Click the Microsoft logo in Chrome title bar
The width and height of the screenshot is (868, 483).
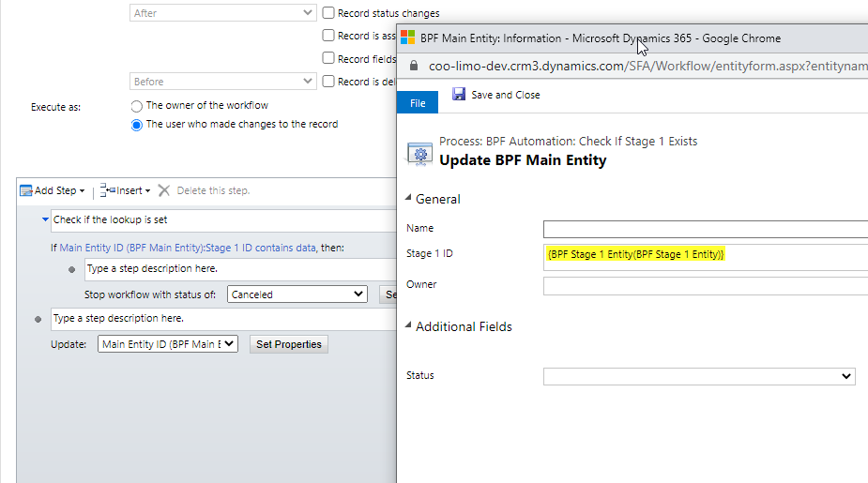pyautogui.click(x=407, y=38)
